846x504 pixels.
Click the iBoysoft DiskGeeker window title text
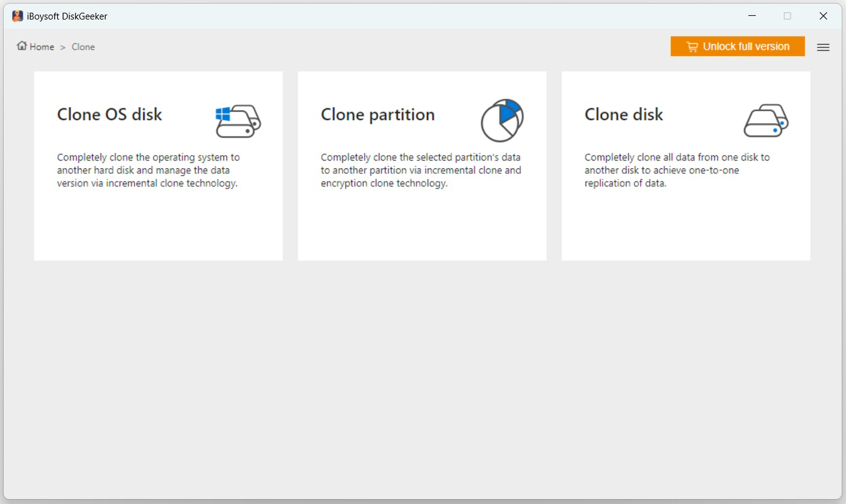[x=67, y=16]
